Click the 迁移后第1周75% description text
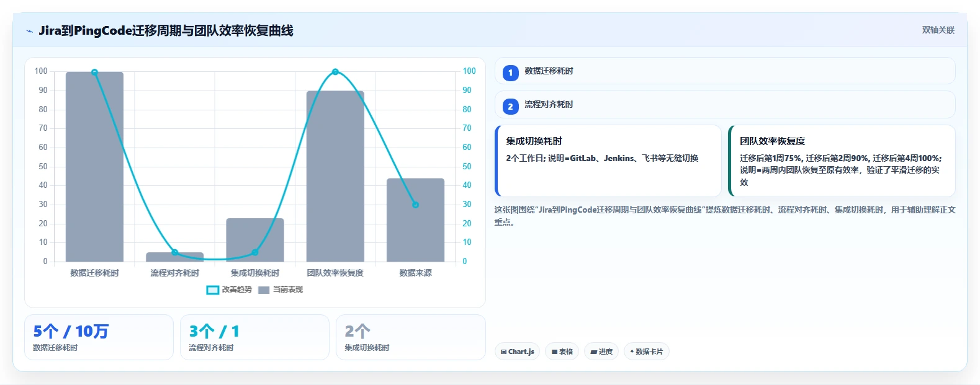980x385 pixels. pos(840,170)
